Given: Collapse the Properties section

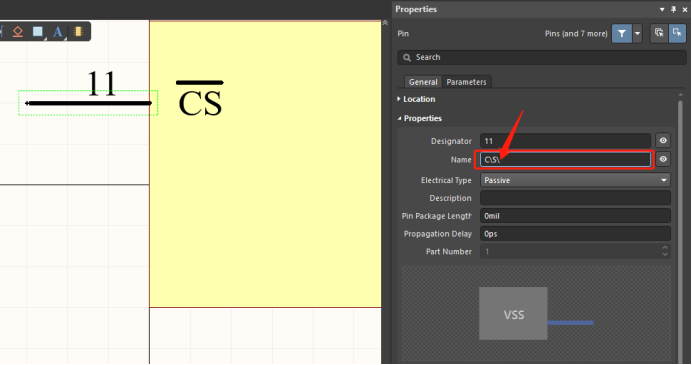Looking at the screenshot, I should click(419, 118).
